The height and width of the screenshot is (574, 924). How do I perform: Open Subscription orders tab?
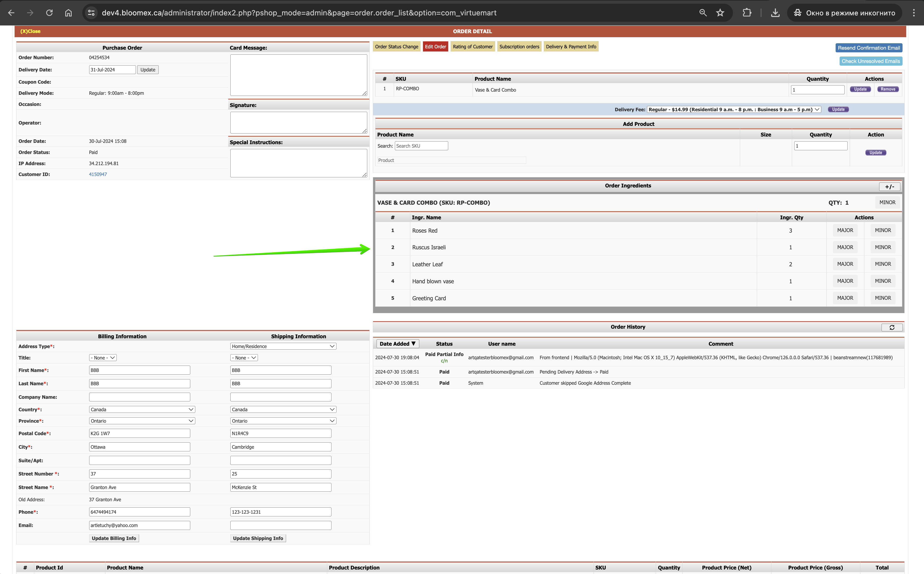519,47
